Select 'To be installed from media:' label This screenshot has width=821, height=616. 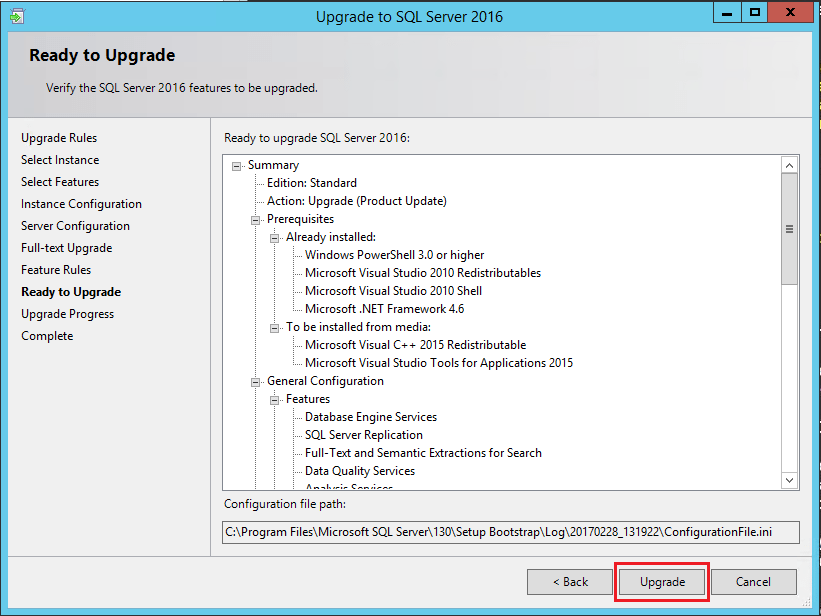[x=359, y=327]
